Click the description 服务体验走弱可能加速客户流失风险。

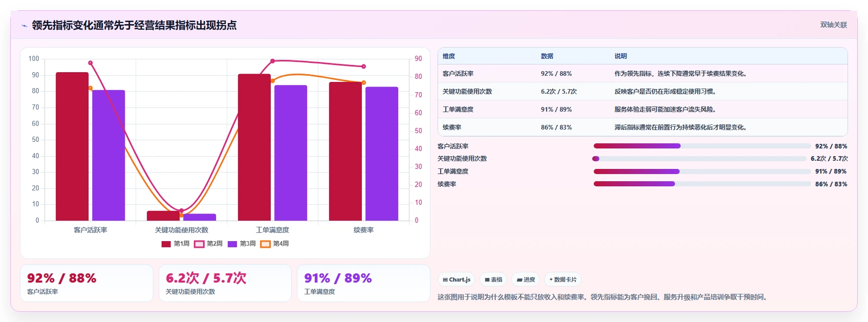[x=666, y=110]
